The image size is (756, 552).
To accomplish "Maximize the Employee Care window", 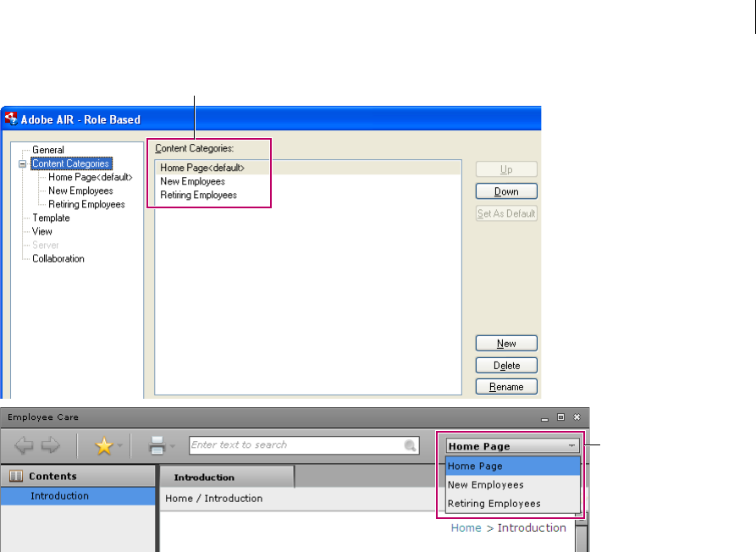I will [560, 417].
